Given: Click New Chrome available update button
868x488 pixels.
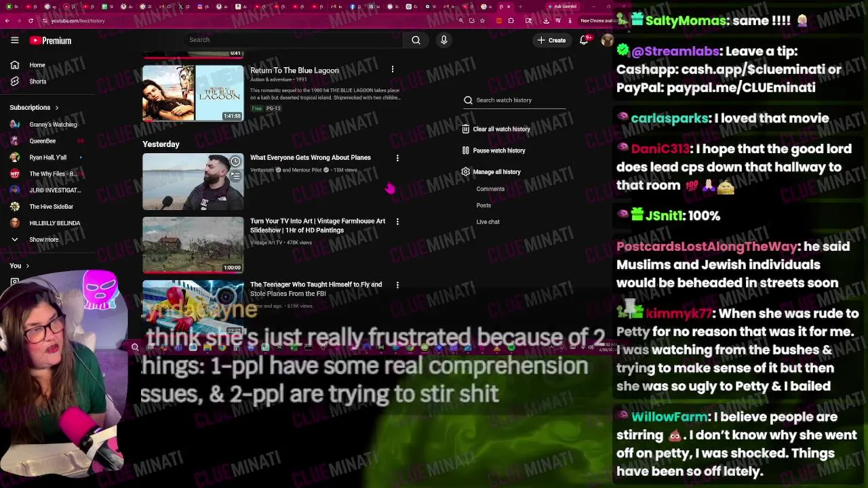Looking at the screenshot, I should [x=597, y=20].
